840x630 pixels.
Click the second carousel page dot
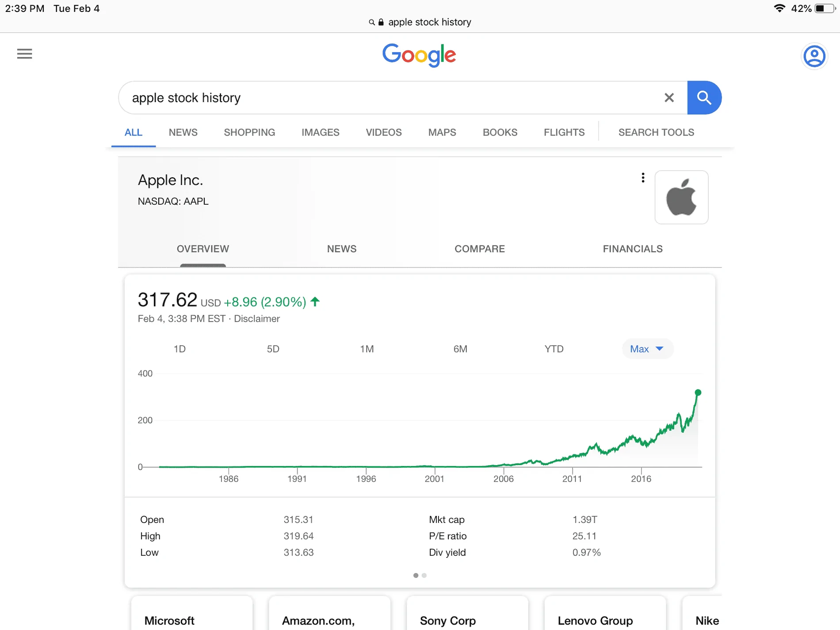[424, 575]
